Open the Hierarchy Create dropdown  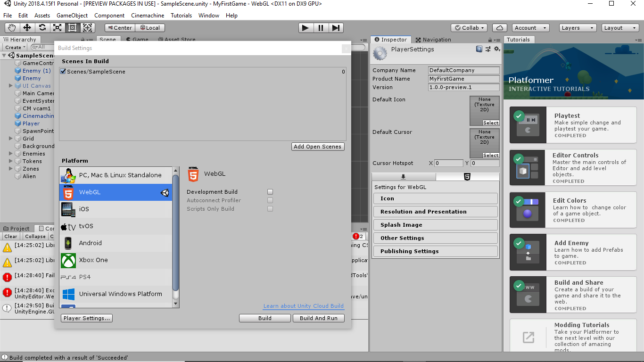click(16, 47)
